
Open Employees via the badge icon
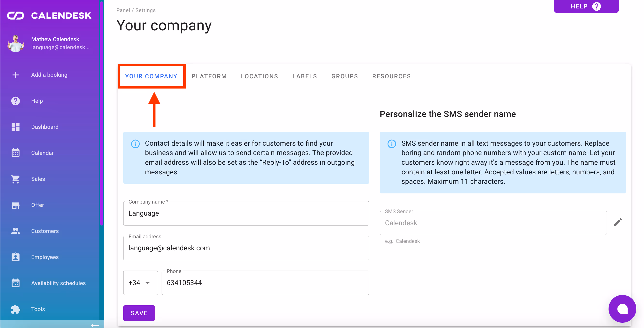[x=15, y=257]
